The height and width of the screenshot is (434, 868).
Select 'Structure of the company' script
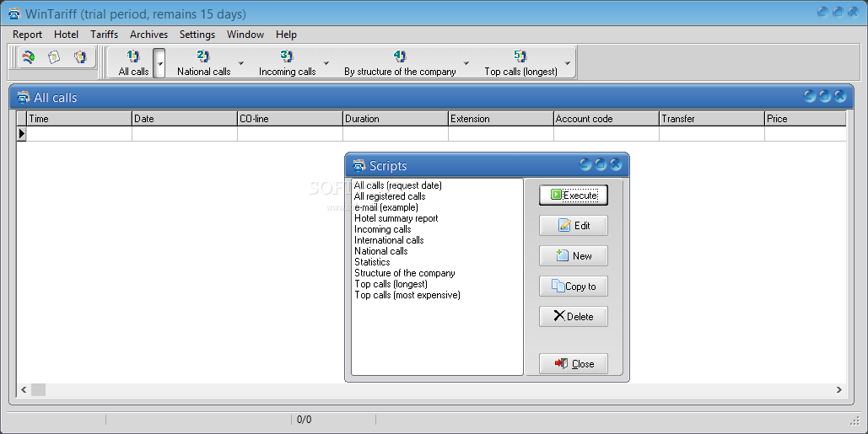pos(405,273)
